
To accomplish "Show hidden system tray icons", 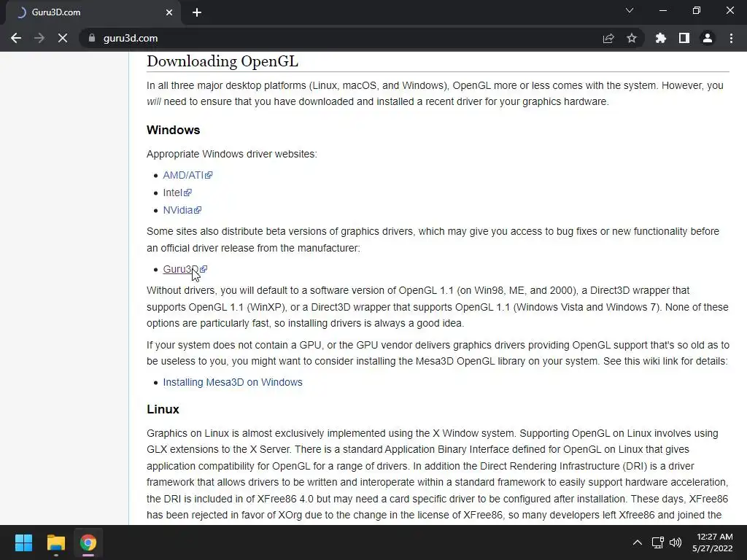I will (637, 542).
